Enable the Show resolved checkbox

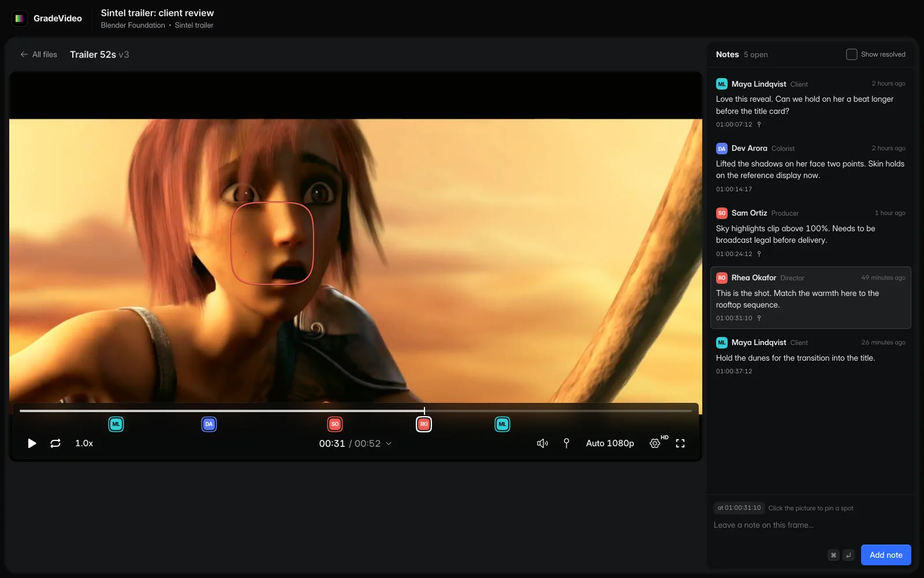[x=852, y=54]
